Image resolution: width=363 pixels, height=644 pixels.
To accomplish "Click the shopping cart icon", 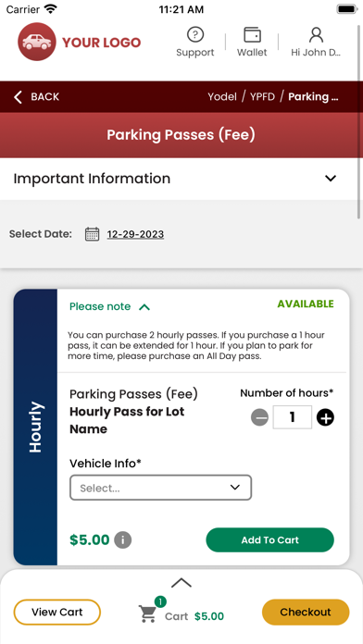I will click(x=147, y=613).
